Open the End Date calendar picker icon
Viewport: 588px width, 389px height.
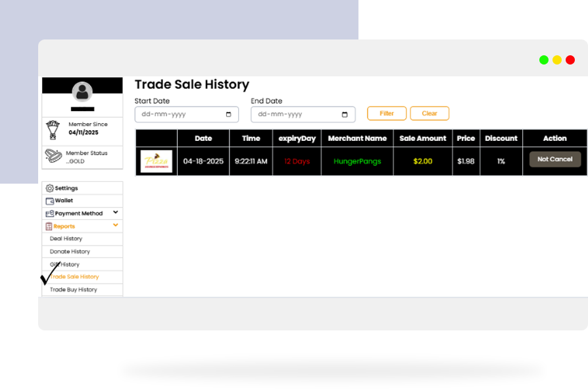(345, 115)
